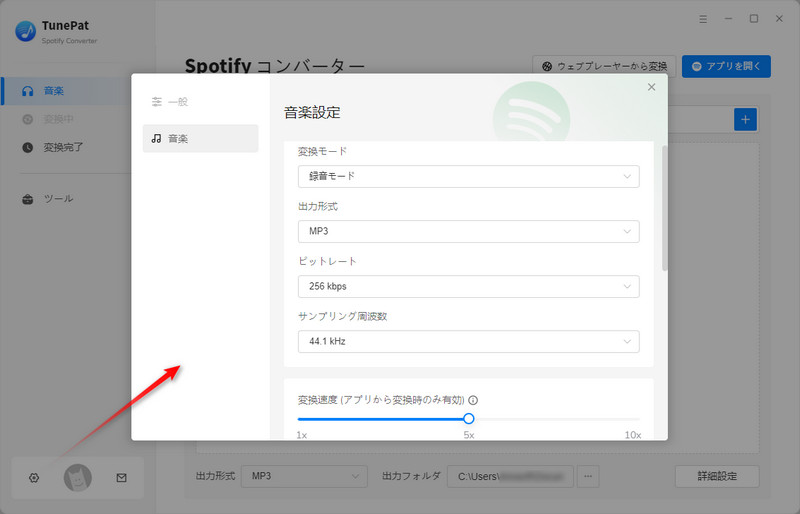800x514 pixels.
Task: Expand the 出力形式 MP3 dropdown in dialog
Action: pyautogui.click(x=468, y=231)
